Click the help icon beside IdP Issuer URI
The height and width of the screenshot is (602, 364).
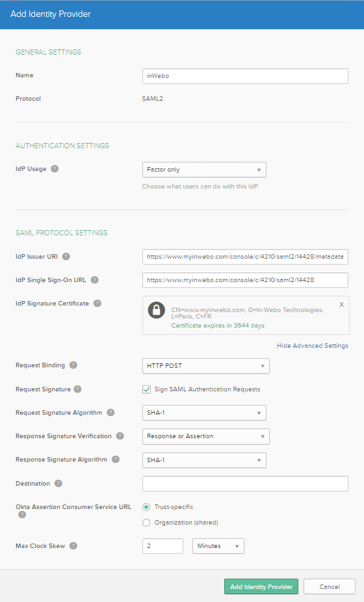(x=66, y=256)
